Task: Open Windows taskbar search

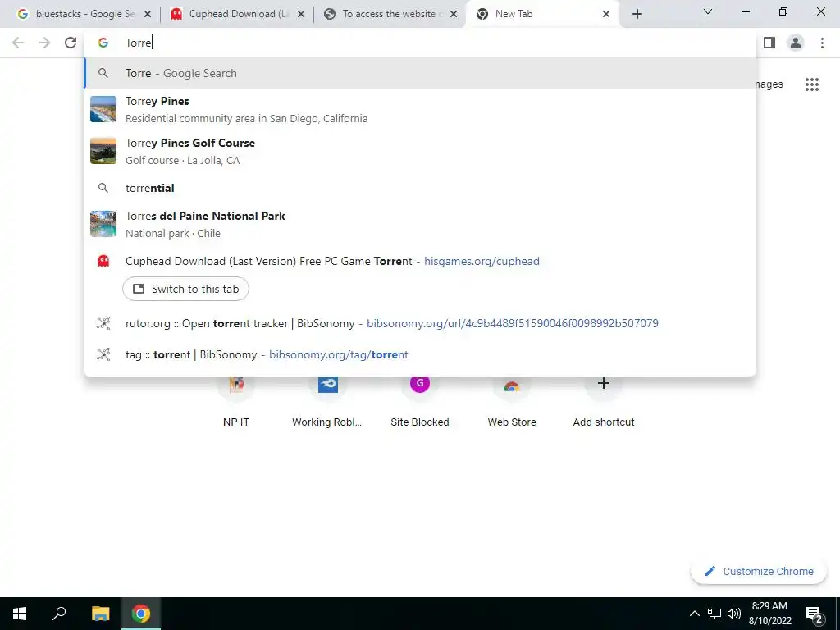Action: 59,614
